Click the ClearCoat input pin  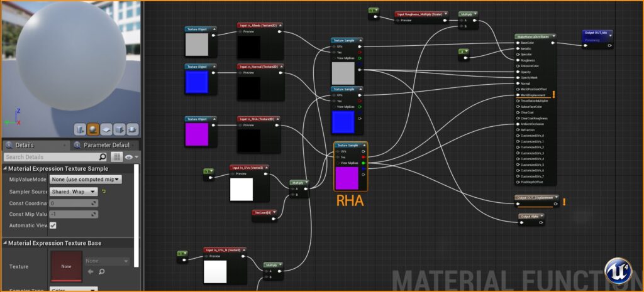coord(518,112)
